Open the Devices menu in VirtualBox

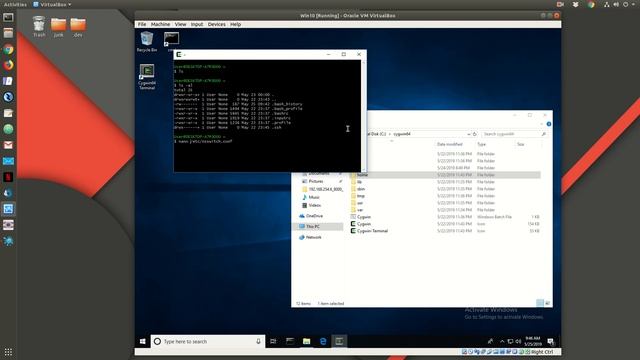click(x=216, y=24)
